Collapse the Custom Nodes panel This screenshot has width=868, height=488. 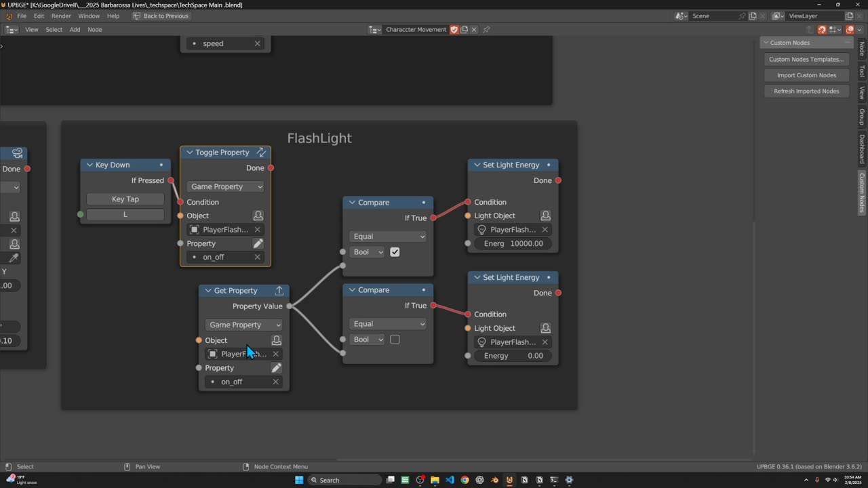(x=766, y=43)
